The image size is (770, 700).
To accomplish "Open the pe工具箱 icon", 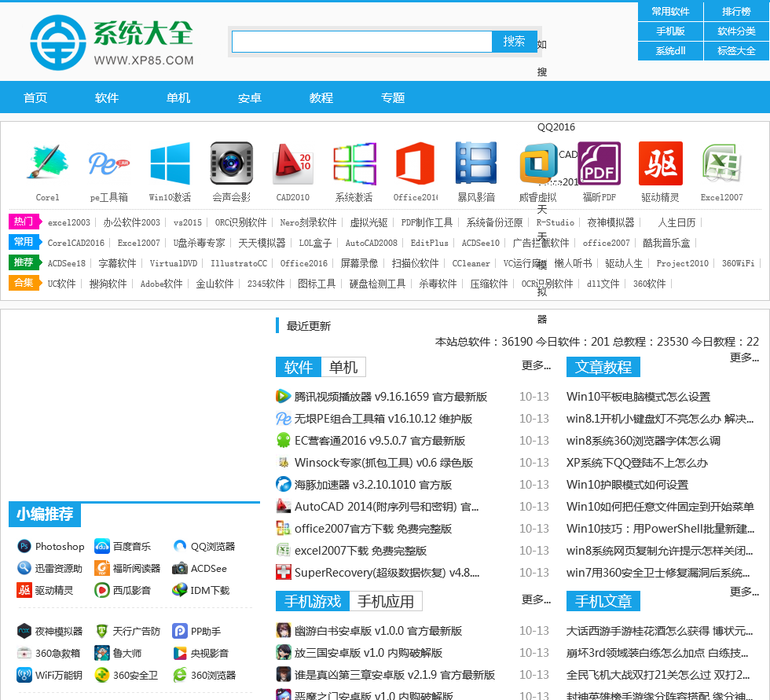I will tap(108, 163).
